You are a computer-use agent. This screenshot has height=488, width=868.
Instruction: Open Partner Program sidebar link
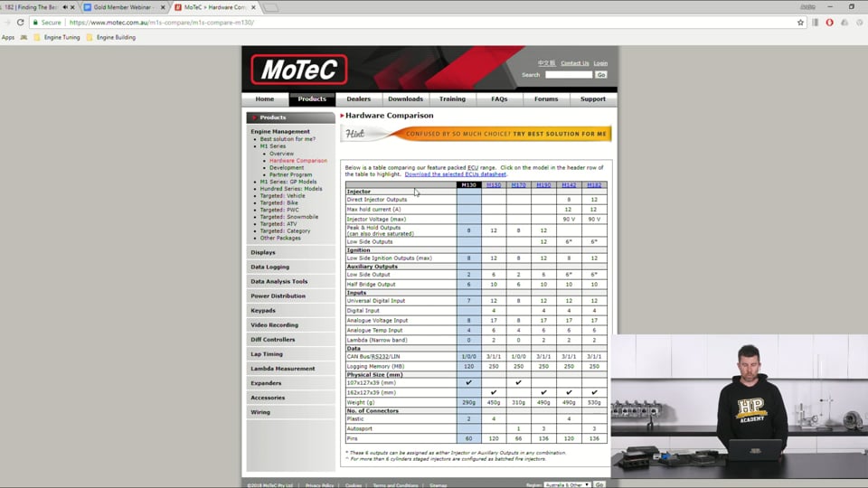coord(290,174)
